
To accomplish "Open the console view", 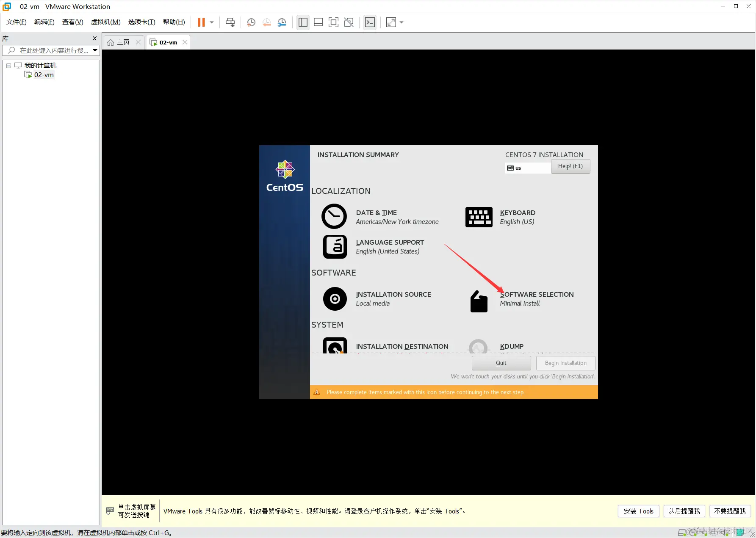I will 370,22.
